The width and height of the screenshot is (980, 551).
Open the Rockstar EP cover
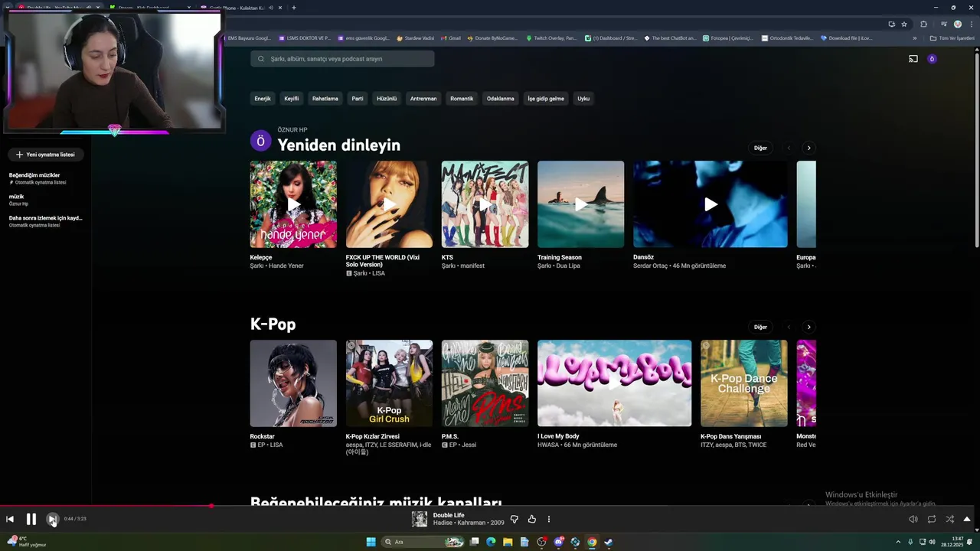(293, 383)
